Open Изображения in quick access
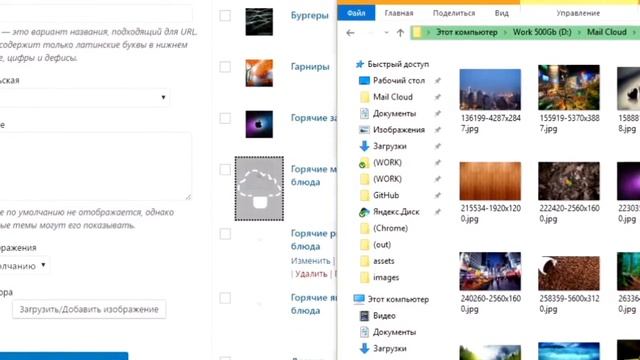Screen dimensions: 640x360 tap(392, 130)
